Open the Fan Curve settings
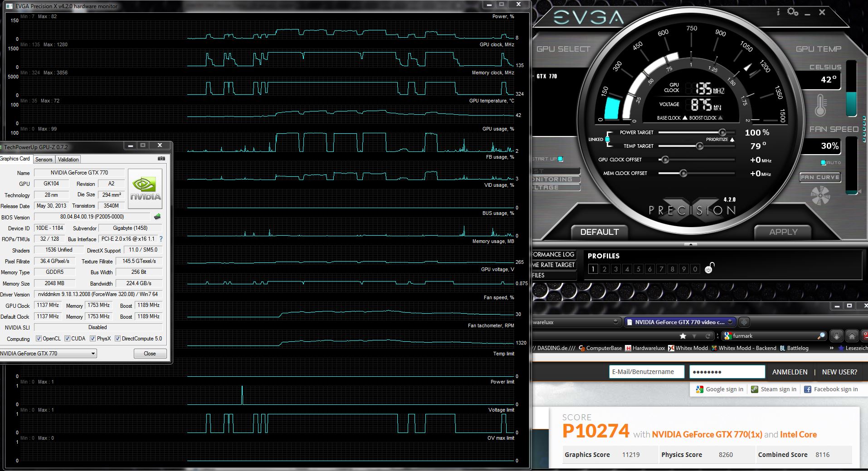The width and height of the screenshot is (868, 471). point(820,177)
